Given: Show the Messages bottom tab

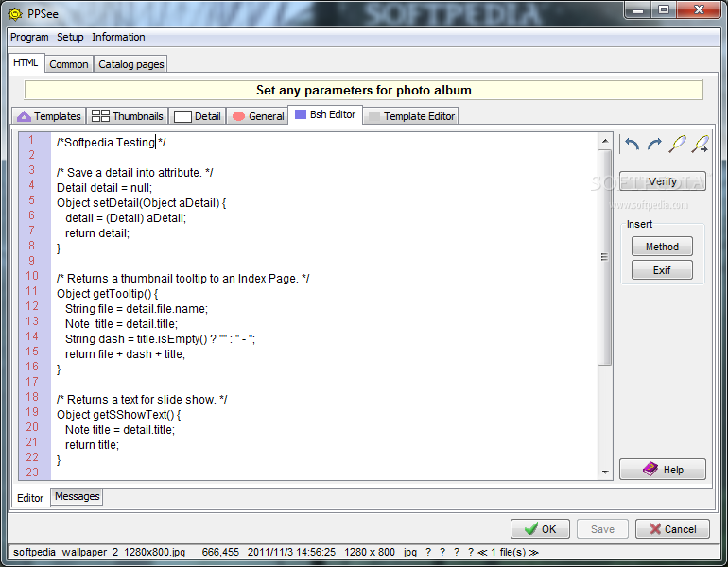Looking at the screenshot, I should 78,496.
